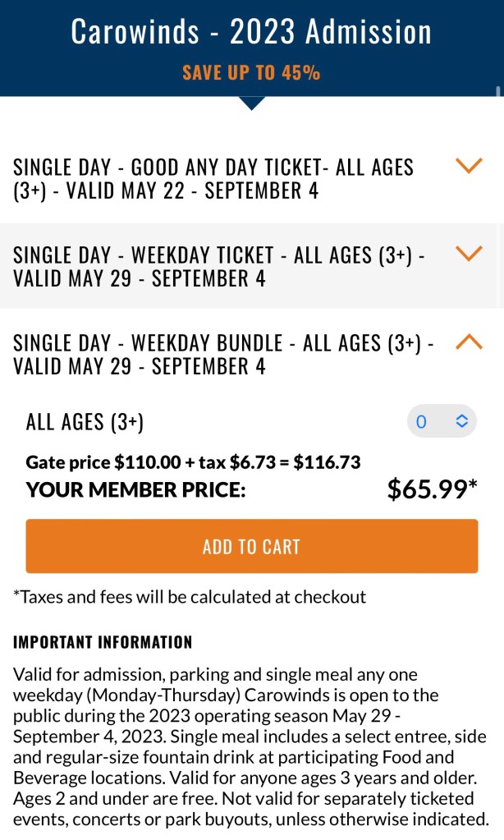The width and height of the screenshot is (504, 840).
Task: Click the Save Up To 45% text
Action: tap(251, 72)
